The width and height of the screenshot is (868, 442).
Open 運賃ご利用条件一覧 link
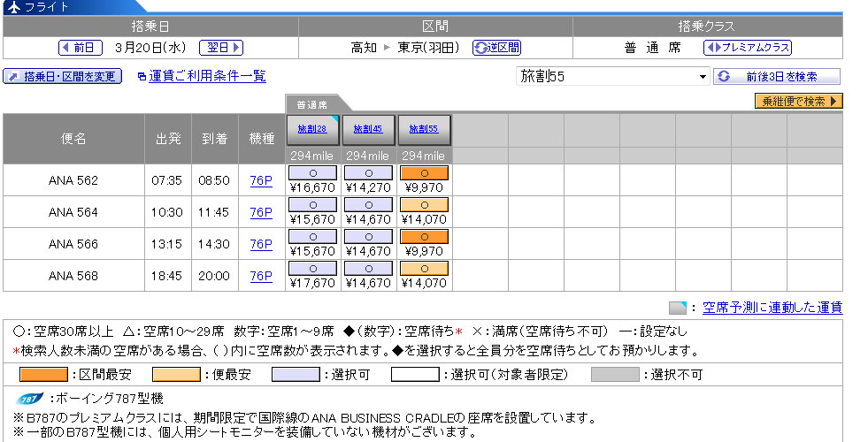pos(207,76)
